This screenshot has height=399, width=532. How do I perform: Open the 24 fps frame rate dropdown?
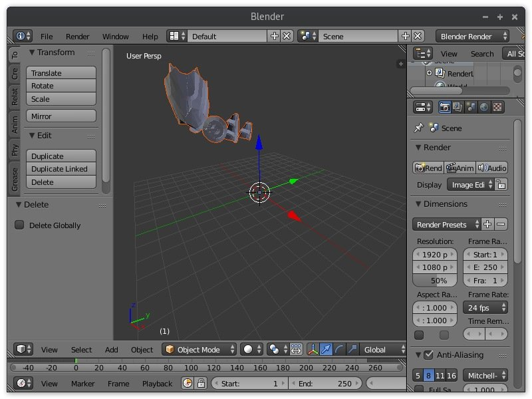(485, 307)
